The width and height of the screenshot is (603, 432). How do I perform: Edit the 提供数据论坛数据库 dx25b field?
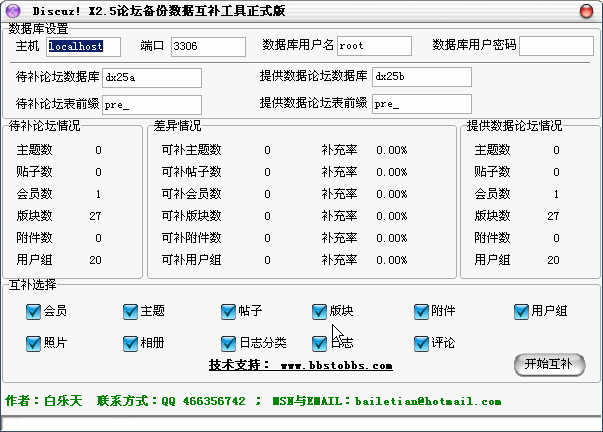click(x=421, y=77)
